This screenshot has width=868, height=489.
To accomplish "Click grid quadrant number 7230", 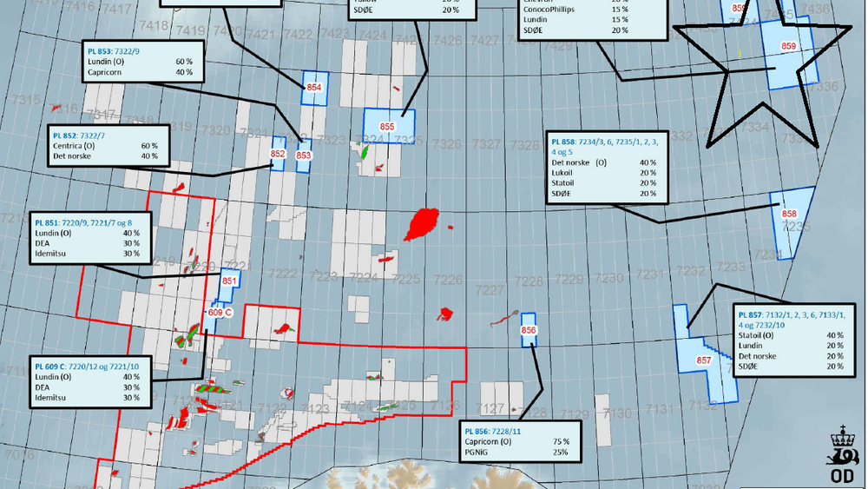I will click(x=609, y=278).
